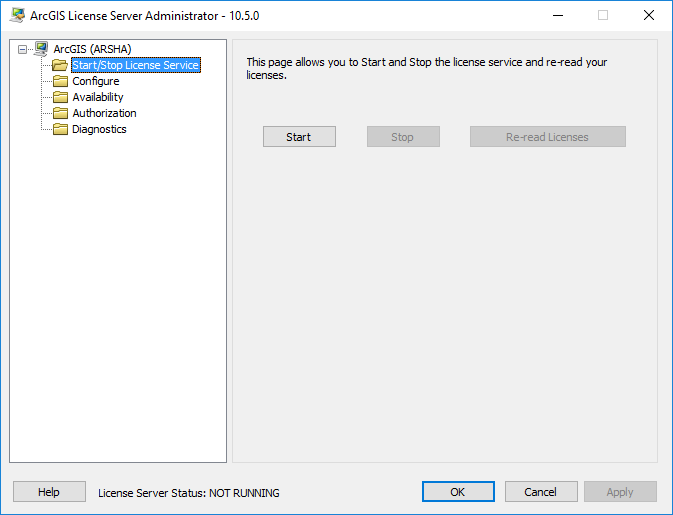Viewport: 673px width, 515px height.
Task: Collapse the ArcGIS (ARSHA) tree node
Action: (x=22, y=49)
